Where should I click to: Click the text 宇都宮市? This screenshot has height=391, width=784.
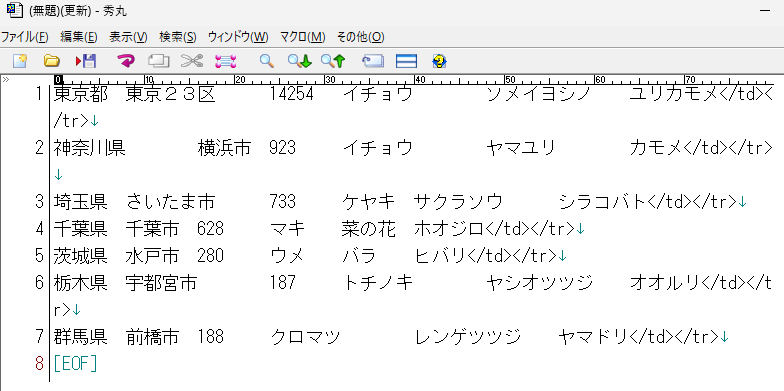161,283
